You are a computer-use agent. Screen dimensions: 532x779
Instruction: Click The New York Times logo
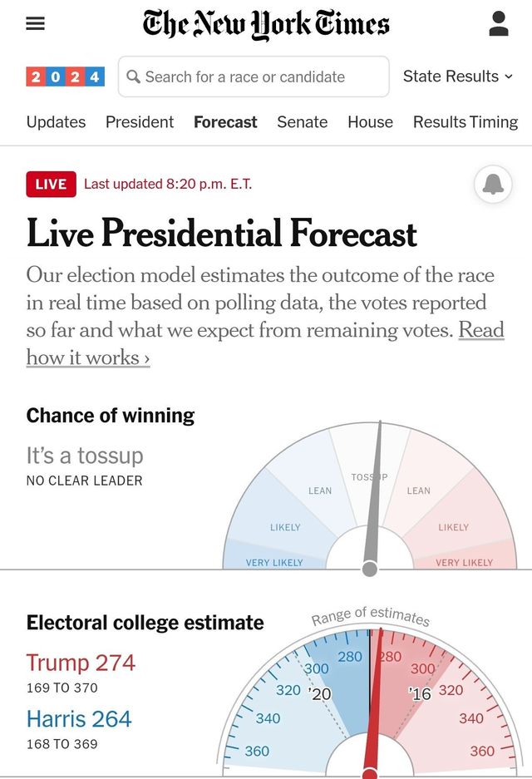click(x=266, y=25)
